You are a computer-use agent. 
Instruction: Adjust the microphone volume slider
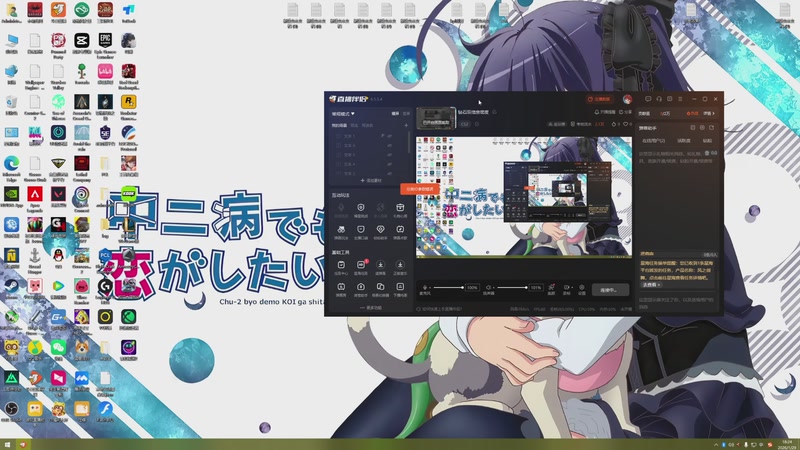point(448,288)
